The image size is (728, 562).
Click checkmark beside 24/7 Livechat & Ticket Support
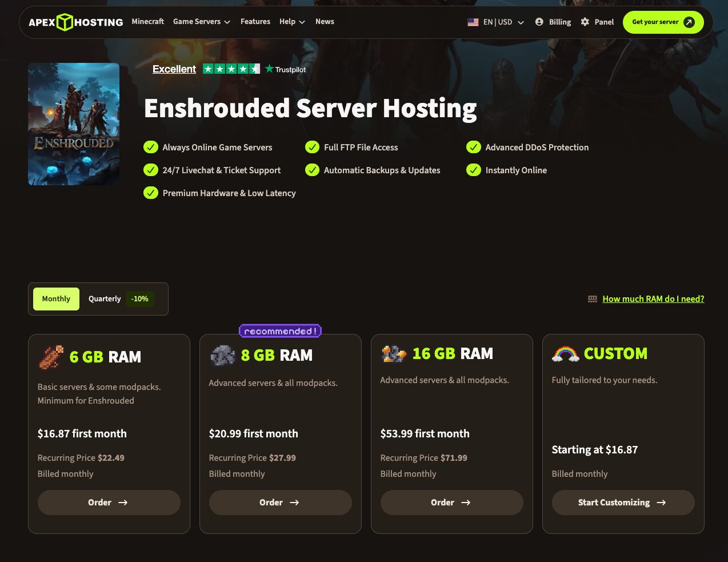[x=151, y=170]
